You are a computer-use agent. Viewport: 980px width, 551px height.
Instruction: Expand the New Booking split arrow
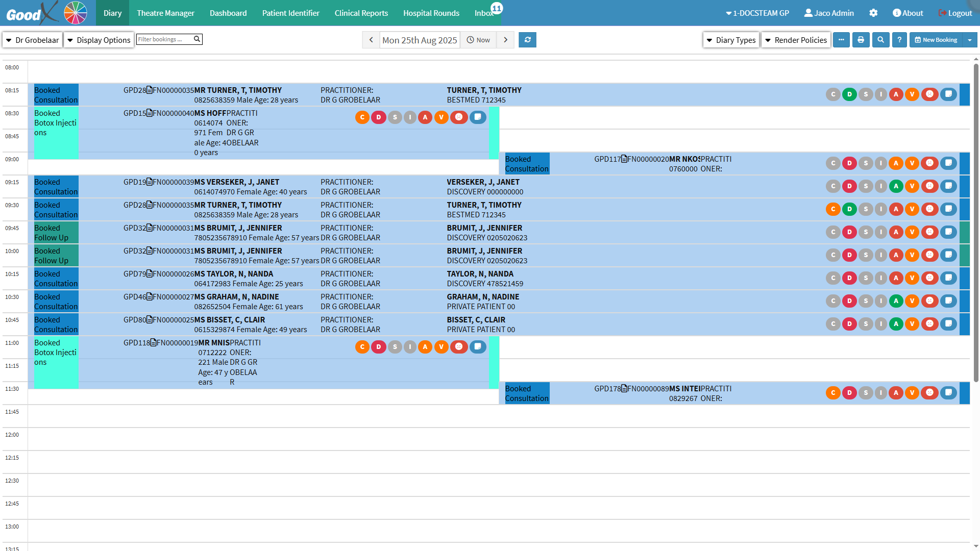click(969, 40)
